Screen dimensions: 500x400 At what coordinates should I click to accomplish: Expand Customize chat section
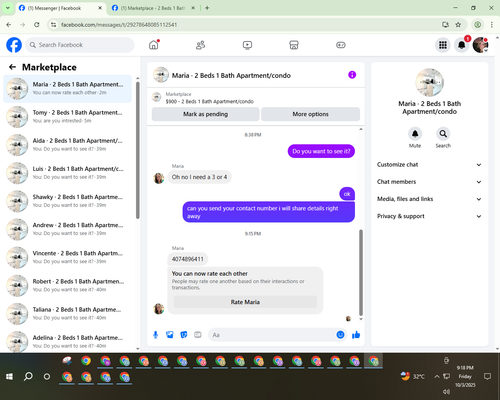[x=429, y=165]
